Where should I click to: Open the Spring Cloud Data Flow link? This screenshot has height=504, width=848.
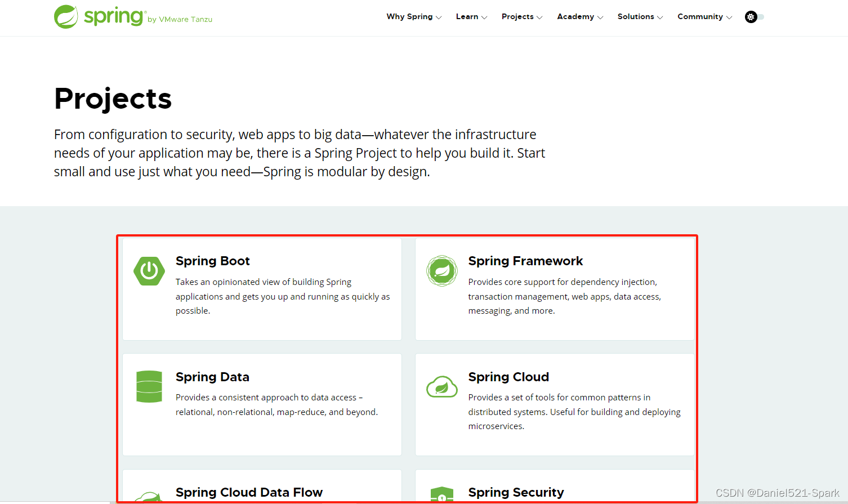click(249, 492)
